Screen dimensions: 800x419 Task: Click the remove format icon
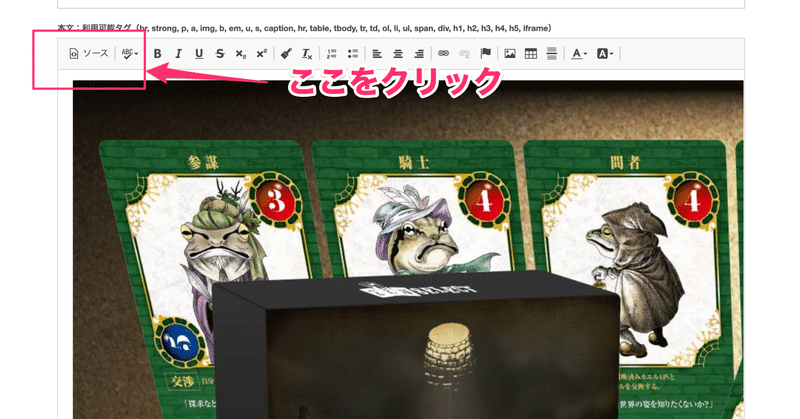[307, 54]
